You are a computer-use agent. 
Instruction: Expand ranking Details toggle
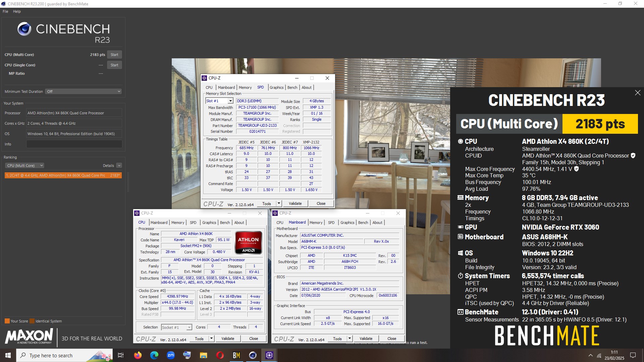click(119, 166)
